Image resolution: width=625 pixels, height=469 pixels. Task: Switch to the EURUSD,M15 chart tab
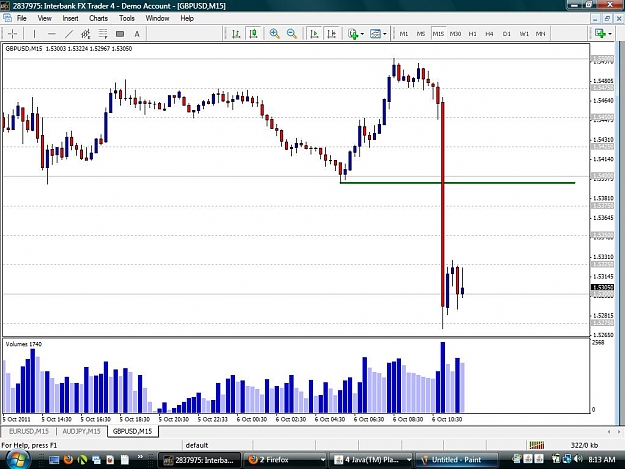pyautogui.click(x=29, y=431)
